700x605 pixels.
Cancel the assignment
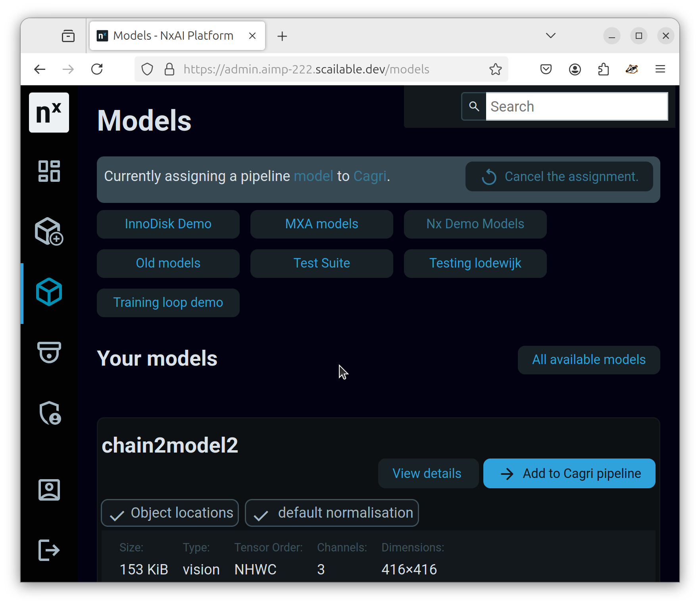click(x=559, y=177)
